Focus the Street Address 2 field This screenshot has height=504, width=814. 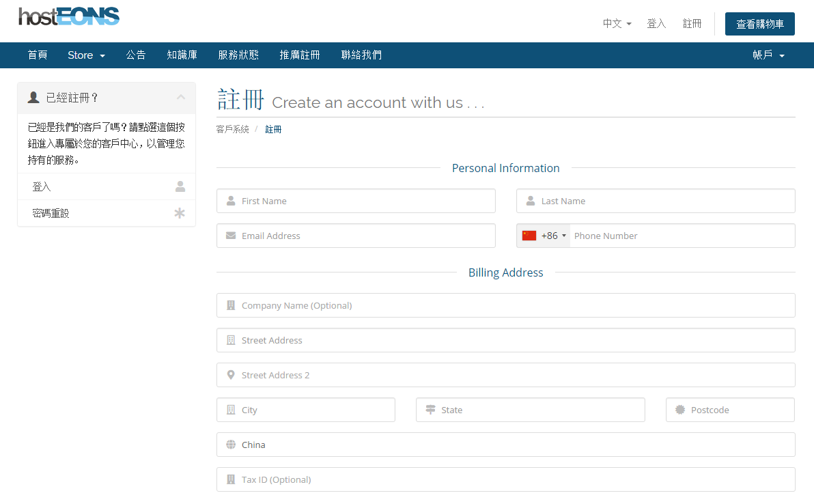[x=505, y=375]
